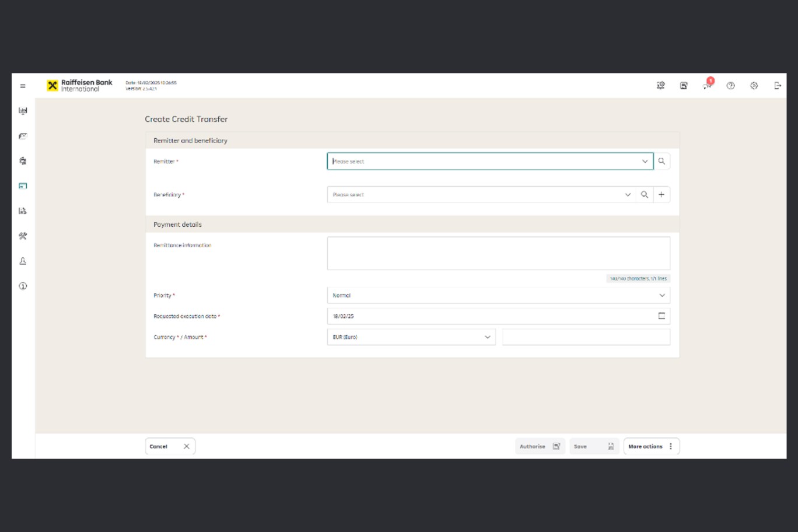Click the information icon in sidebar
Viewport: 798px width, 532px height.
click(x=23, y=286)
